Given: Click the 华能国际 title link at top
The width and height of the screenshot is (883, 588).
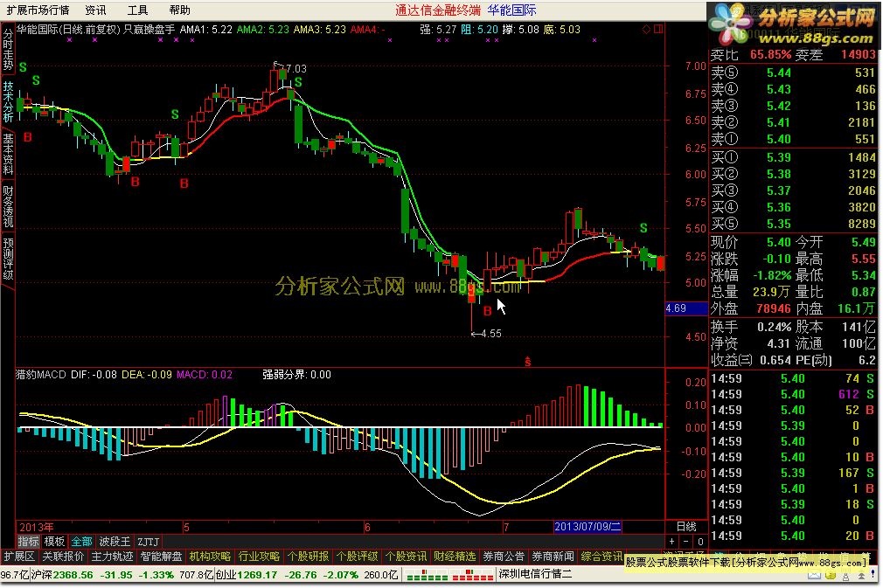Looking at the screenshot, I should 512,10.
